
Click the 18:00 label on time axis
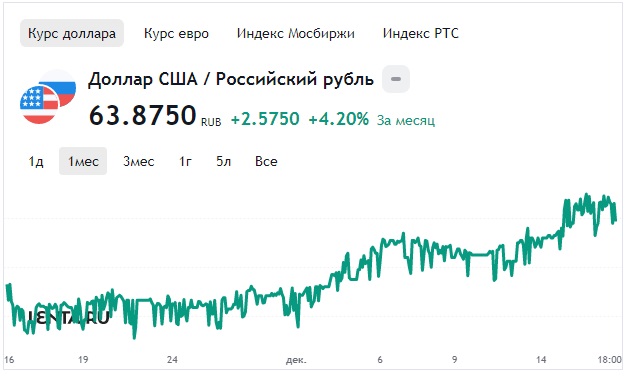tap(610, 360)
